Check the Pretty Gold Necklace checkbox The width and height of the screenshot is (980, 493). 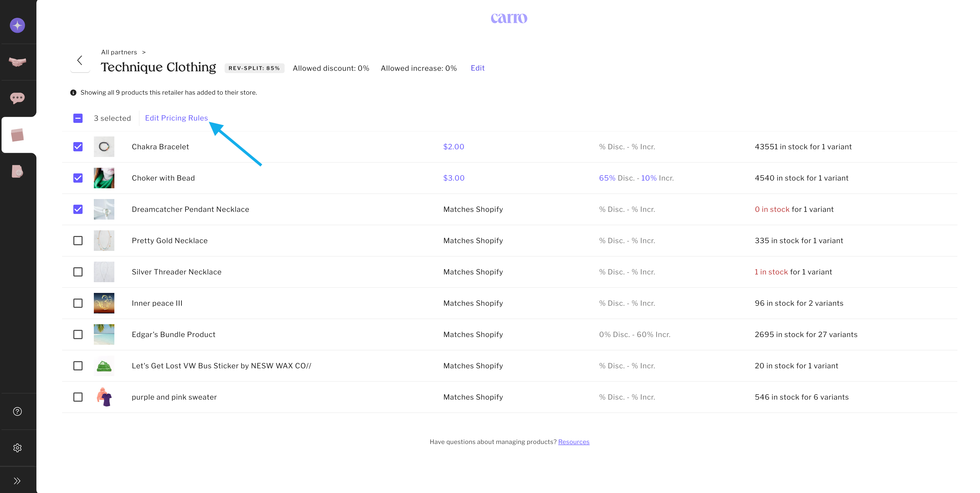point(78,241)
